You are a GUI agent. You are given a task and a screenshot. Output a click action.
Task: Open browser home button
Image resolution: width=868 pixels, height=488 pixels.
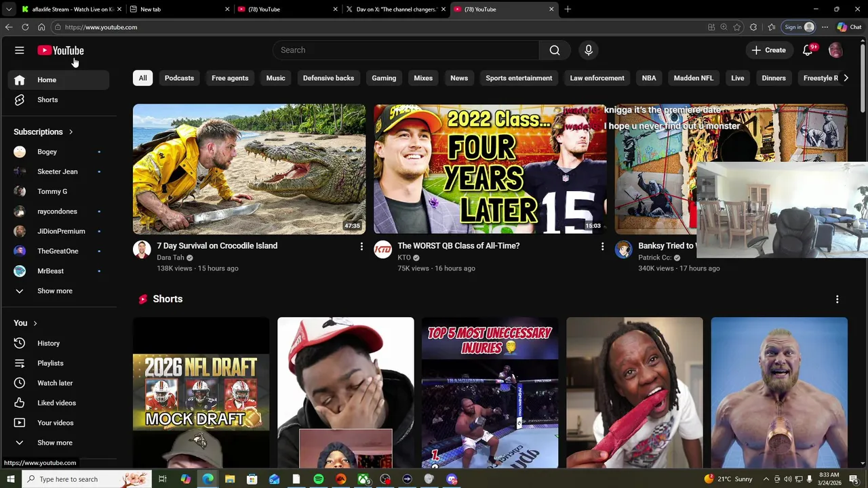[41, 27]
